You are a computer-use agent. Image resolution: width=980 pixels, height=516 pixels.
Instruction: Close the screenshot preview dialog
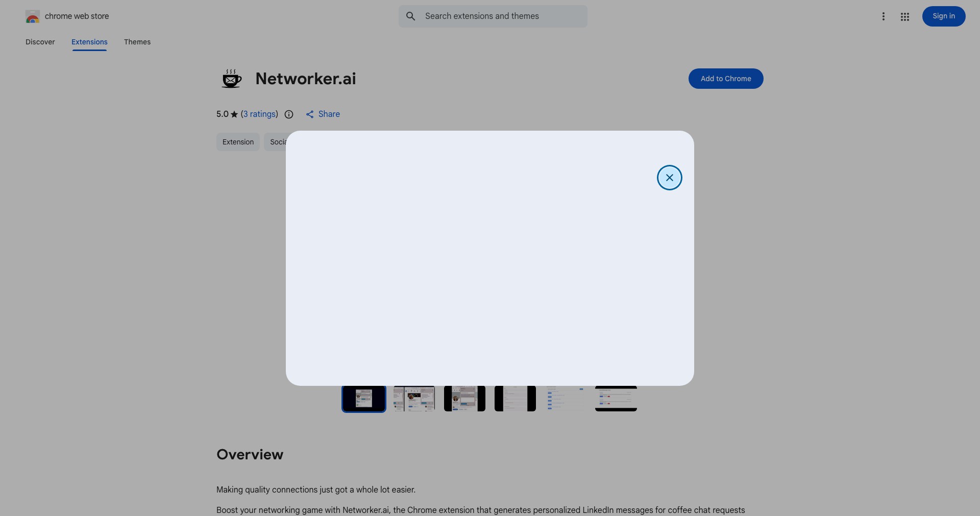coord(669,178)
